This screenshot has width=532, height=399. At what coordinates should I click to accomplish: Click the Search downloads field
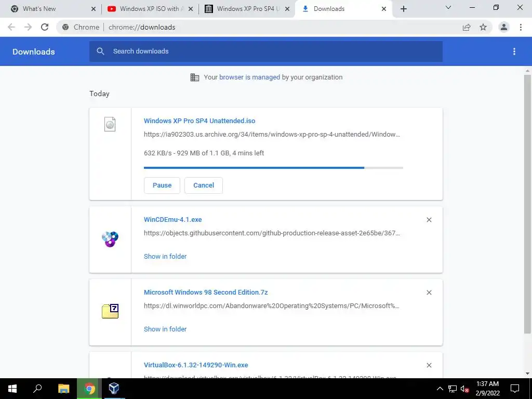click(x=266, y=51)
